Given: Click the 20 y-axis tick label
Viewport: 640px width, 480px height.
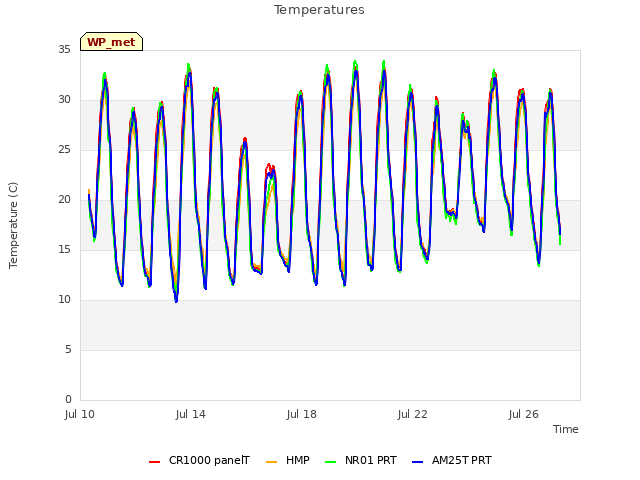Looking at the screenshot, I should click(x=64, y=200).
